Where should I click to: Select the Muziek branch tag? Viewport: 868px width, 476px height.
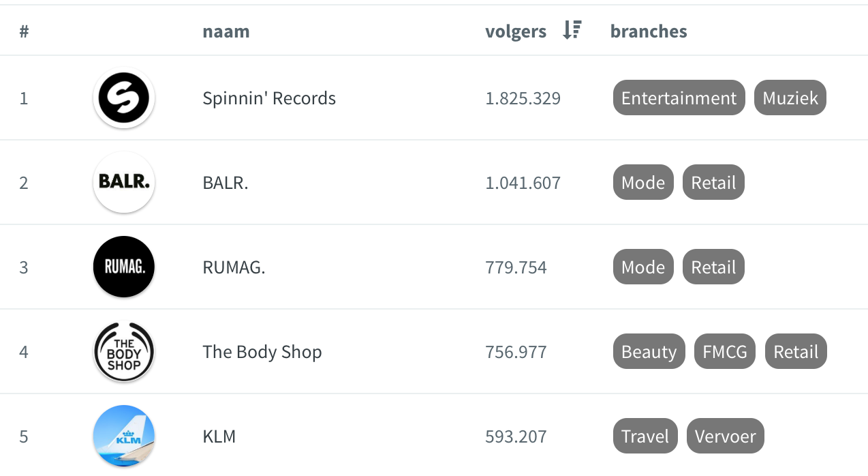pos(790,98)
